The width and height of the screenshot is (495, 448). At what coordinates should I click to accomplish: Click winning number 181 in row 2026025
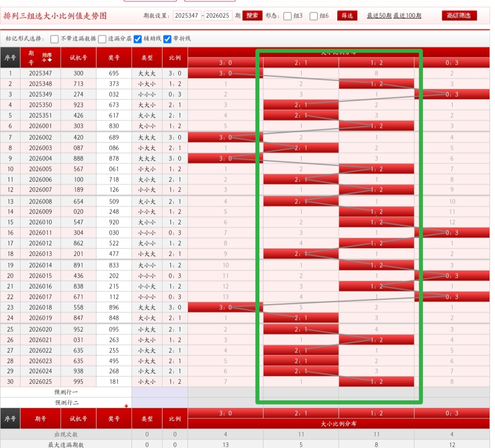click(x=114, y=382)
